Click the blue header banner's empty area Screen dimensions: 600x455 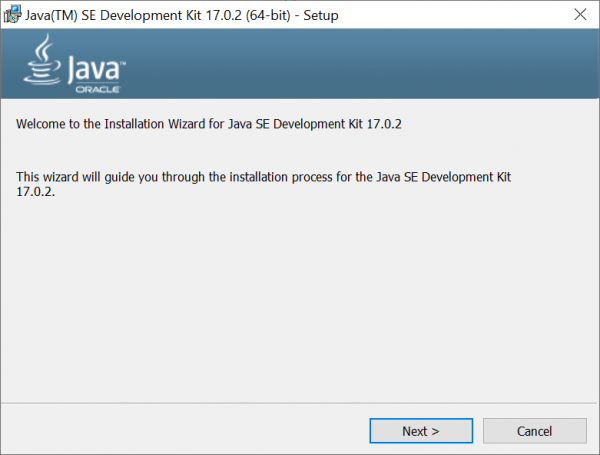[380, 65]
